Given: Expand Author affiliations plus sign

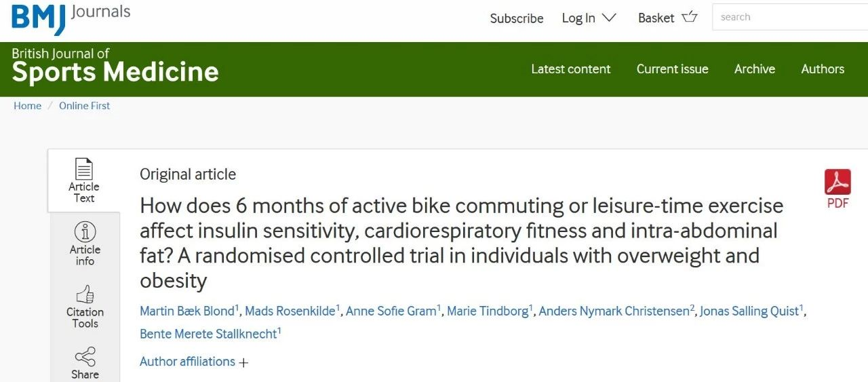Looking at the screenshot, I should point(243,362).
